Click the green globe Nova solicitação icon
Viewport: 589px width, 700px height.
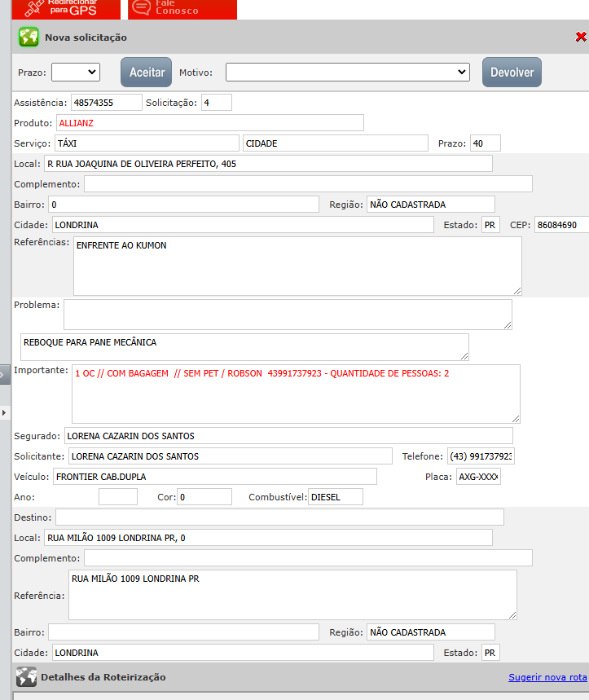pos(29,37)
